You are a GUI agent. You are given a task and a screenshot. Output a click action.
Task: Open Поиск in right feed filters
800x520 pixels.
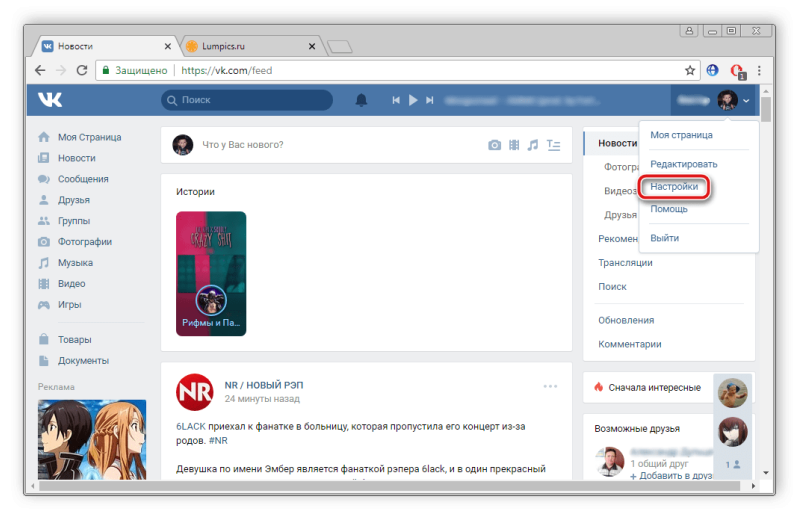click(x=612, y=287)
